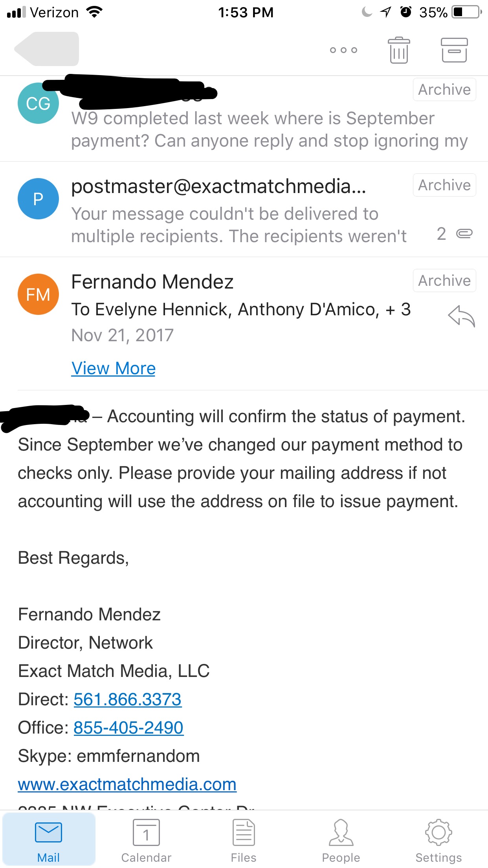The width and height of the screenshot is (488, 868).
Task: Expand the W9 completed message preview
Action: (x=244, y=119)
